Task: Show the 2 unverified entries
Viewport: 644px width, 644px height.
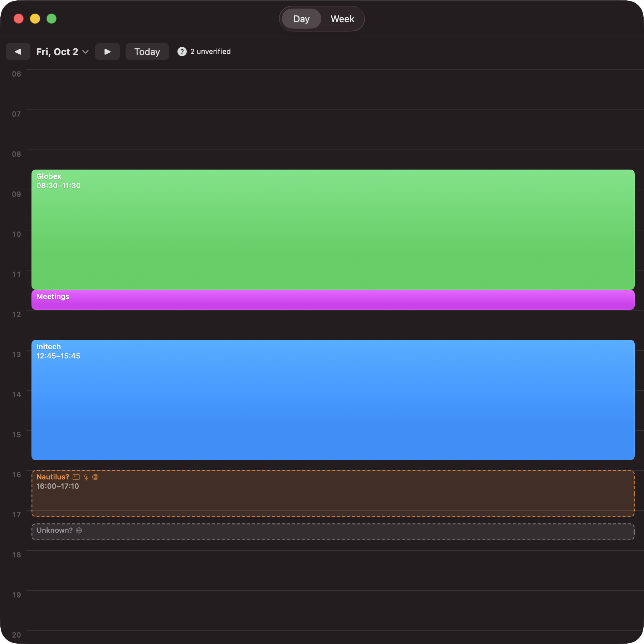Action: tap(204, 52)
